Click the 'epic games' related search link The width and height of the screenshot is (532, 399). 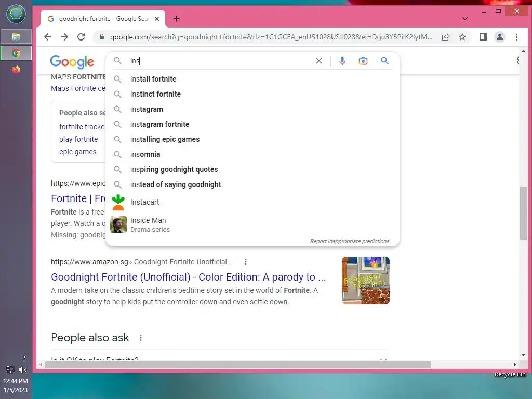click(x=78, y=152)
